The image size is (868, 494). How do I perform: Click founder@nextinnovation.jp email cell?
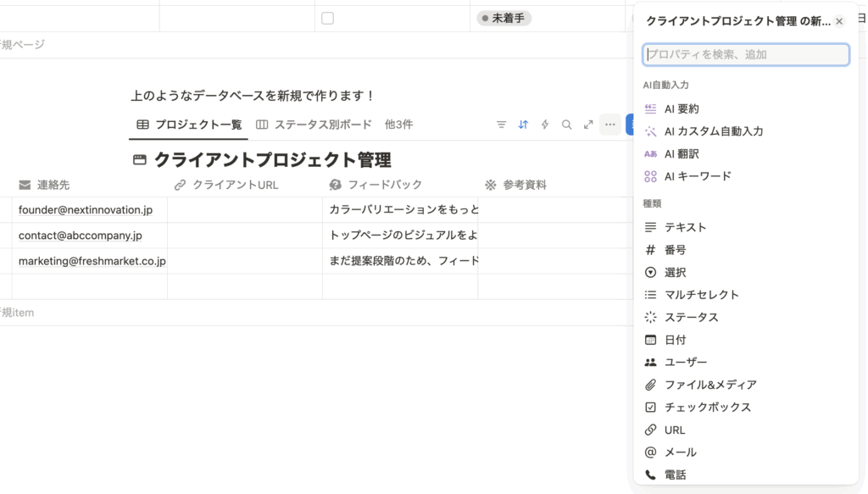tap(86, 210)
